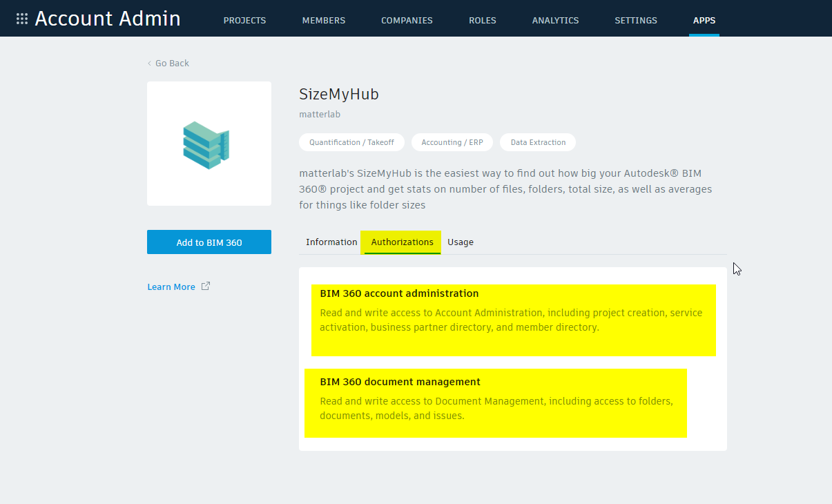This screenshot has width=832, height=504.
Task: Click the matterlab publisher name
Action: point(320,115)
